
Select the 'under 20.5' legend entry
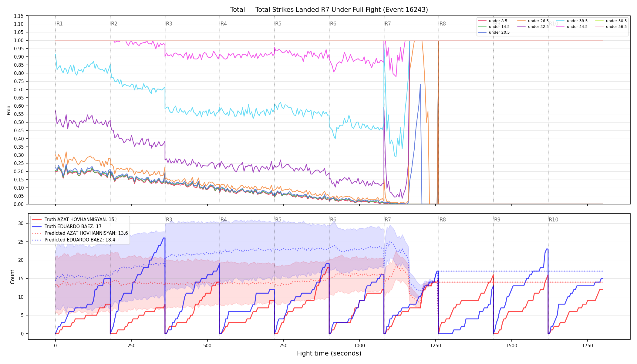494,32
